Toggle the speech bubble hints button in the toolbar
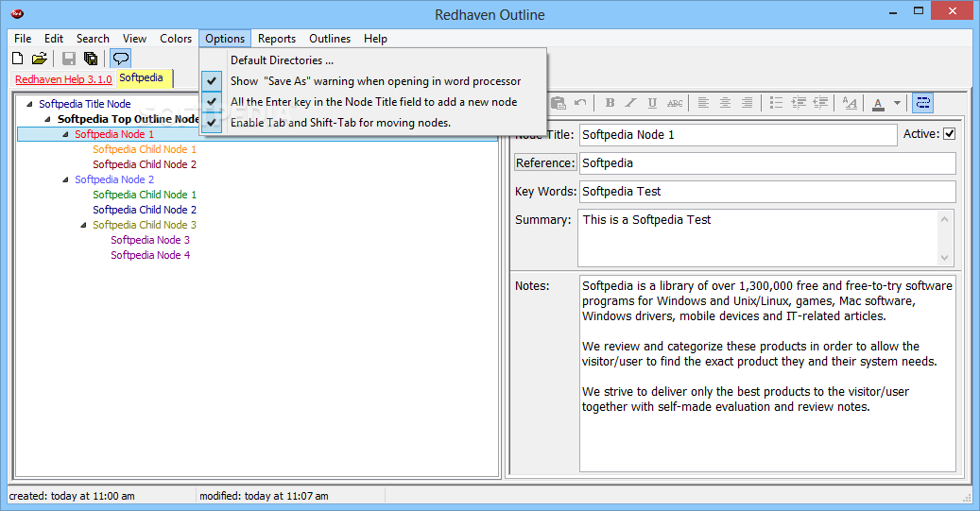980x511 pixels. [120, 59]
